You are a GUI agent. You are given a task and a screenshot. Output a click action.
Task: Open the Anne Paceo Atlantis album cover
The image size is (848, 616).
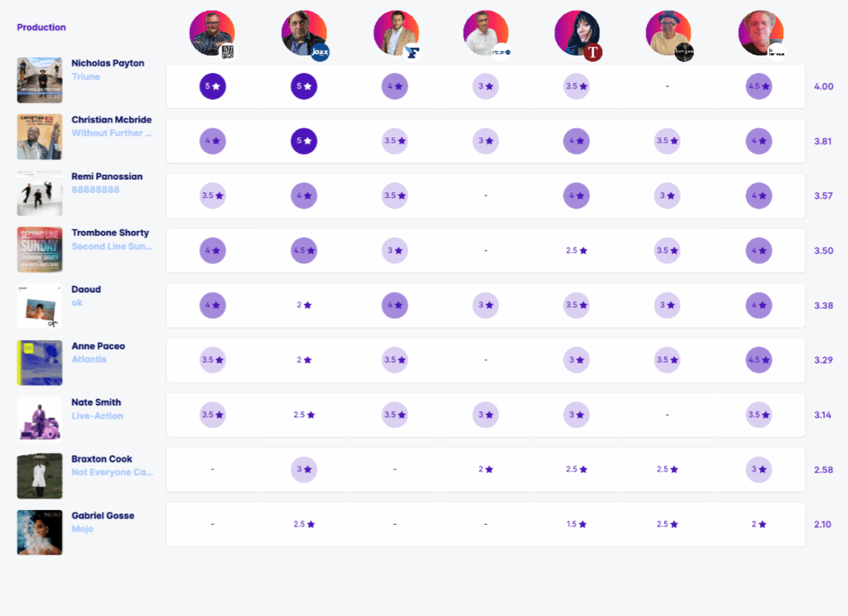[x=40, y=363]
